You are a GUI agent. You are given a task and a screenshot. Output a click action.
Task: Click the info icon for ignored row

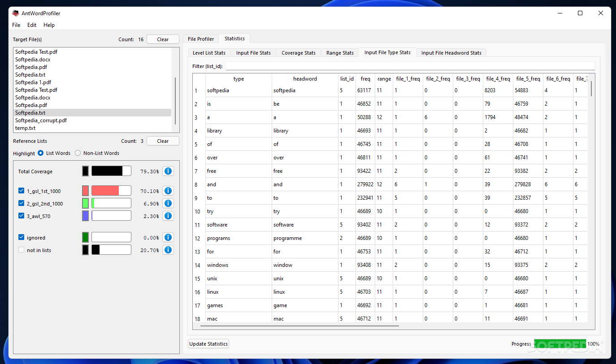pos(168,237)
